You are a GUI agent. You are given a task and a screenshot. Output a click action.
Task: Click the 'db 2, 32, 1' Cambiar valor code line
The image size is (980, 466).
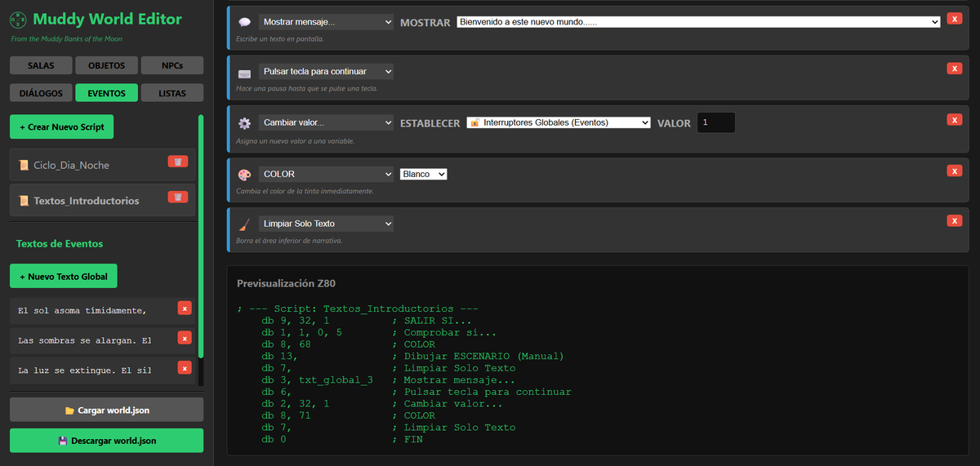coord(382,404)
